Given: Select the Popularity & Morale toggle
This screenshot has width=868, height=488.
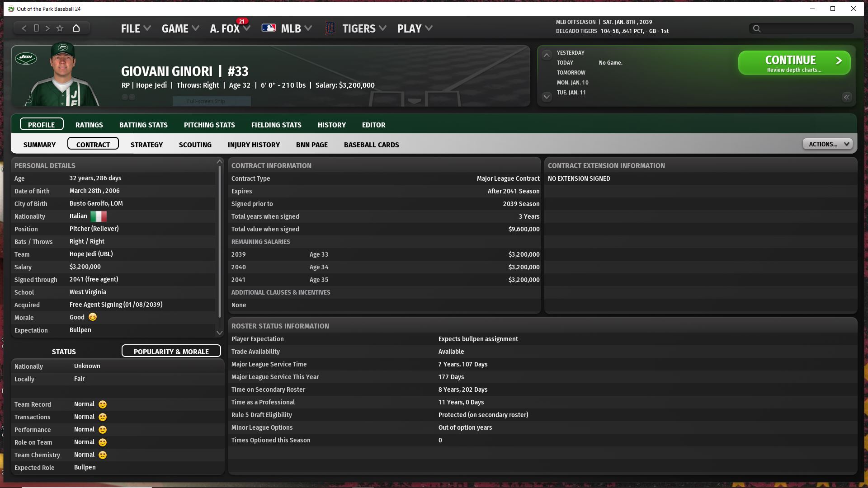Looking at the screenshot, I should 171,352.
